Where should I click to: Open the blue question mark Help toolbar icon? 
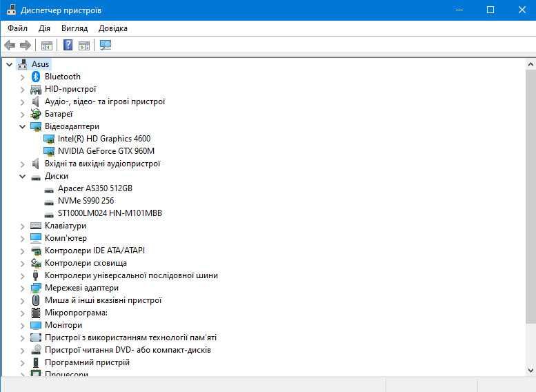coord(68,45)
